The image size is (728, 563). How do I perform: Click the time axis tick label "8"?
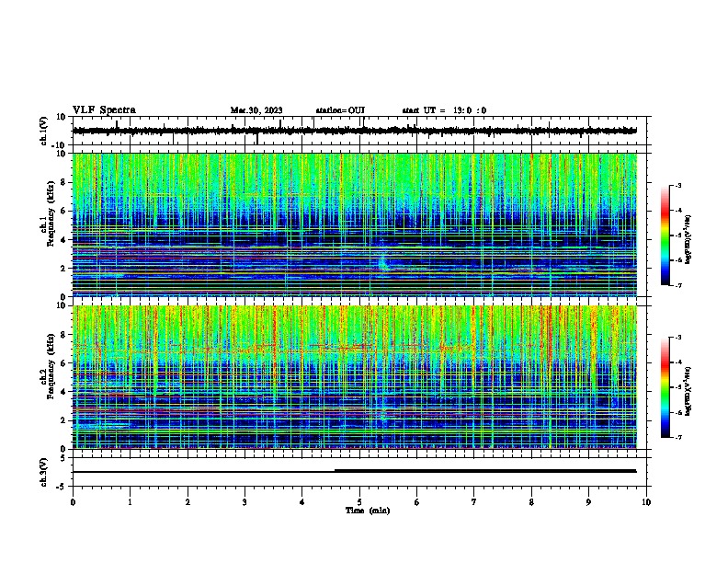tap(531, 502)
